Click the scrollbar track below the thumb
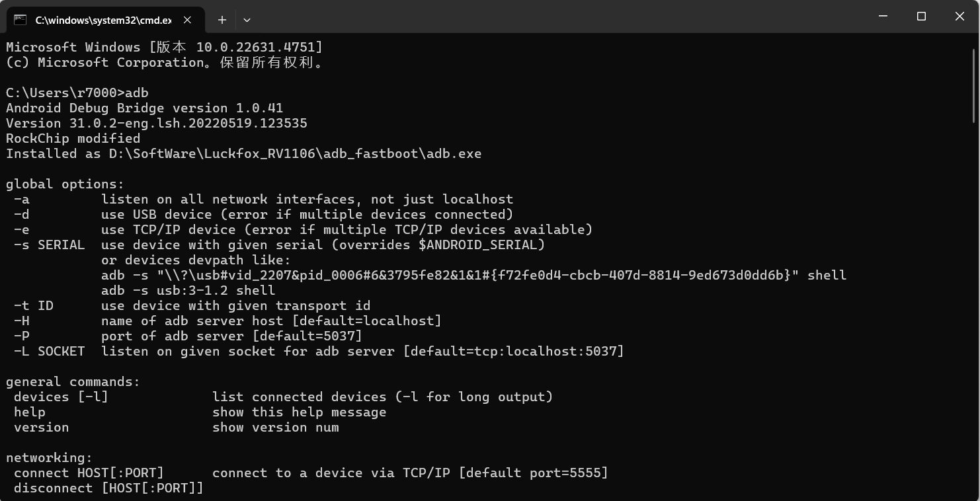 [975, 297]
